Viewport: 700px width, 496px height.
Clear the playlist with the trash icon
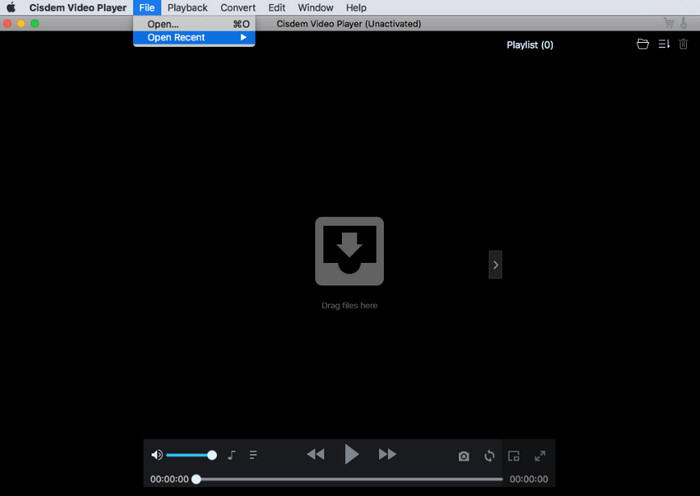tap(683, 44)
